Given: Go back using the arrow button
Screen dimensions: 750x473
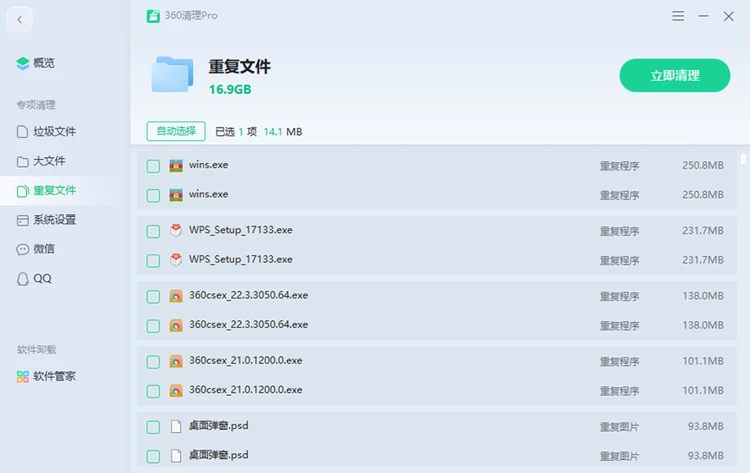Looking at the screenshot, I should click(x=20, y=20).
